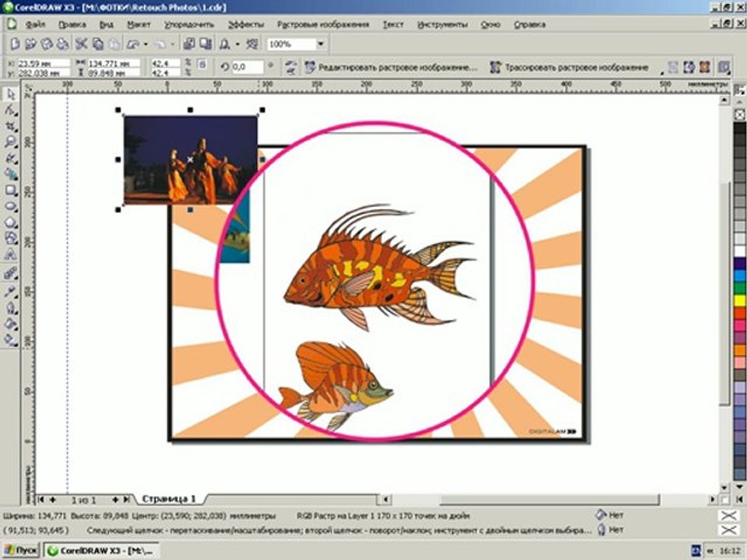Select the Shape tool in toolbox
Viewport: 747px width, 560px height.
[x=10, y=110]
